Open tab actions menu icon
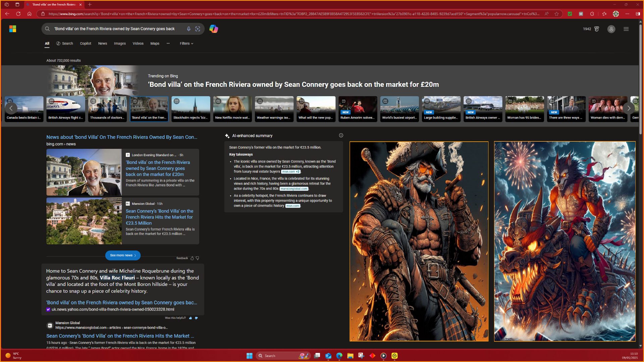This screenshot has width=644, height=362. [x=17, y=4]
